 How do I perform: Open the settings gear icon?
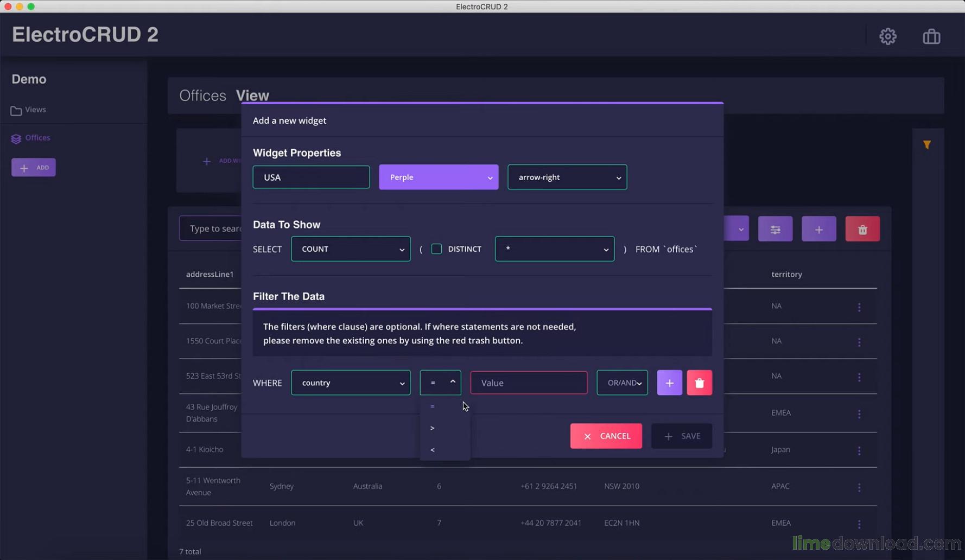pos(887,36)
